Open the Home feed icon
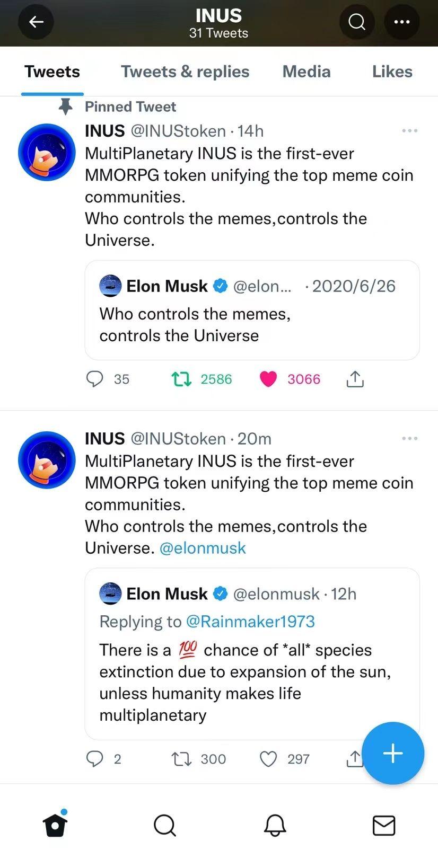Viewport: 438px width, 868px height. tap(55, 825)
